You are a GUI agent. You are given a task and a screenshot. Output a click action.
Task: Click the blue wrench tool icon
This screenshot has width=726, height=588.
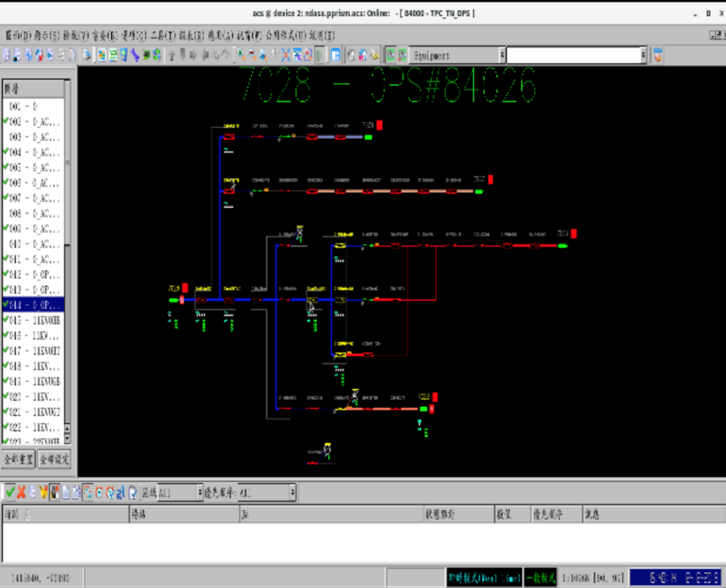pyautogui.click(x=135, y=56)
